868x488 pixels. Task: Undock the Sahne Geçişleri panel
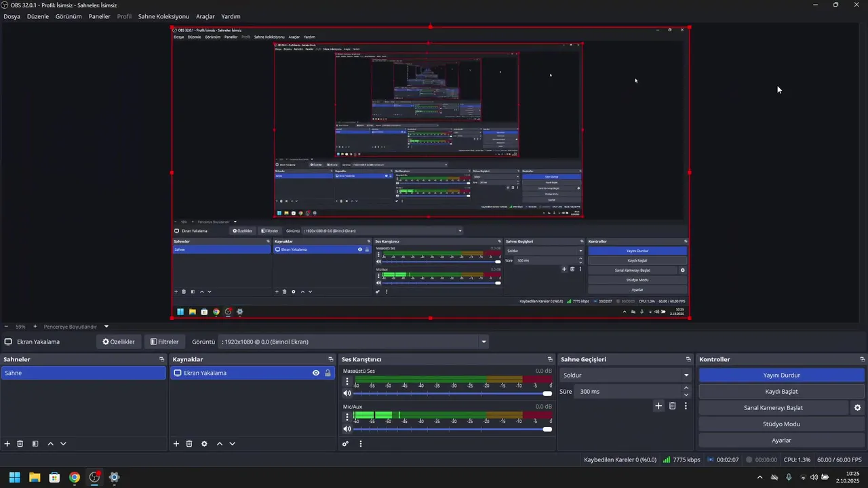[x=688, y=359]
